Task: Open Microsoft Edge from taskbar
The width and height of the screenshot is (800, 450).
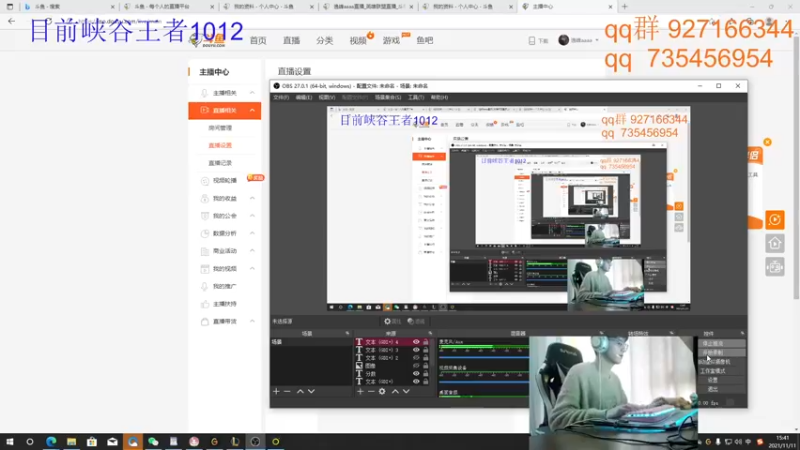Action: [51, 441]
